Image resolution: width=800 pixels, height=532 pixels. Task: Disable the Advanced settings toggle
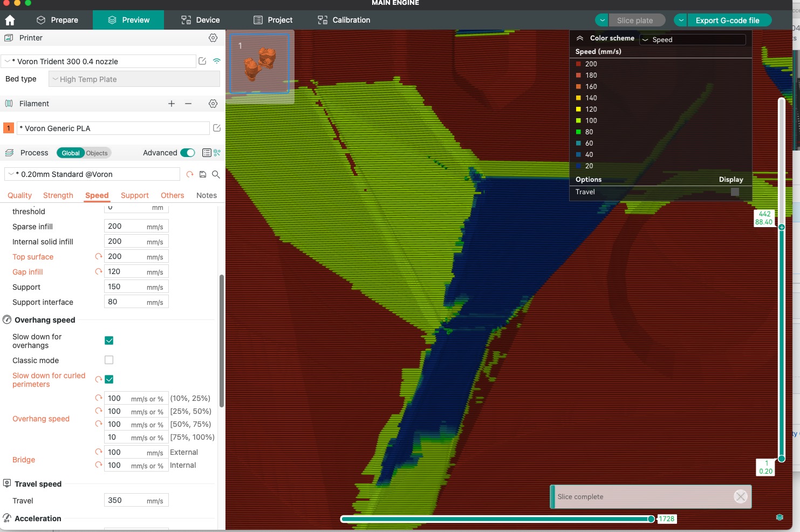[x=187, y=153]
